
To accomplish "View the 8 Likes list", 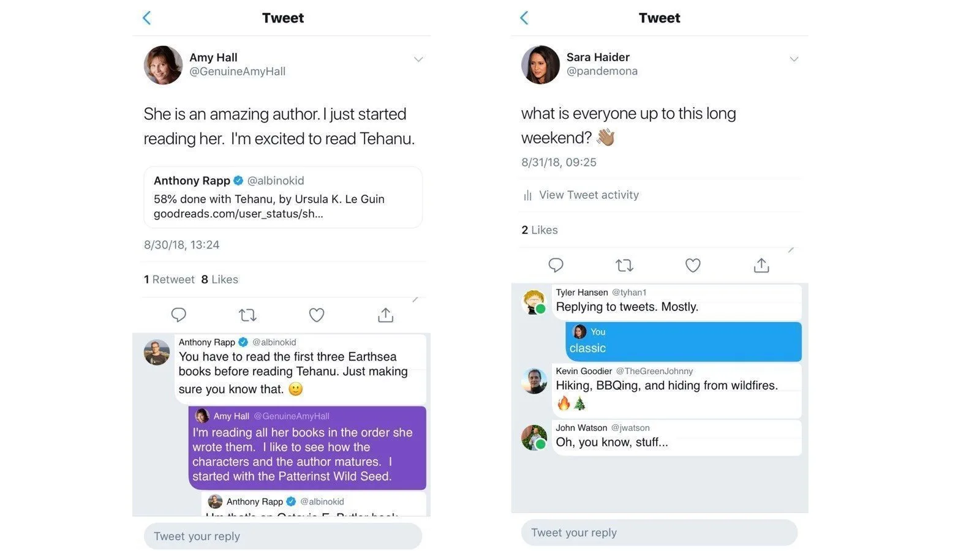I will coord(219,279).
